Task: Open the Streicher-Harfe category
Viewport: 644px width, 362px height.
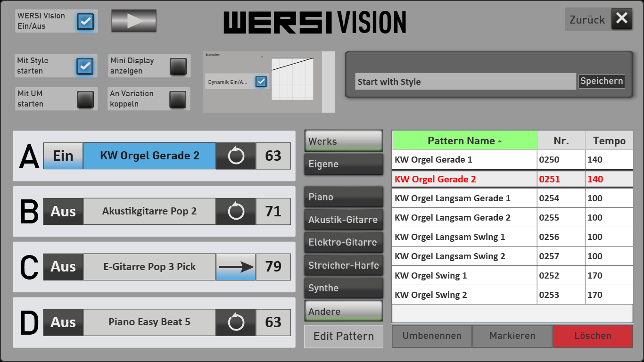Action: pyautogui.click(x=344, y=265)
